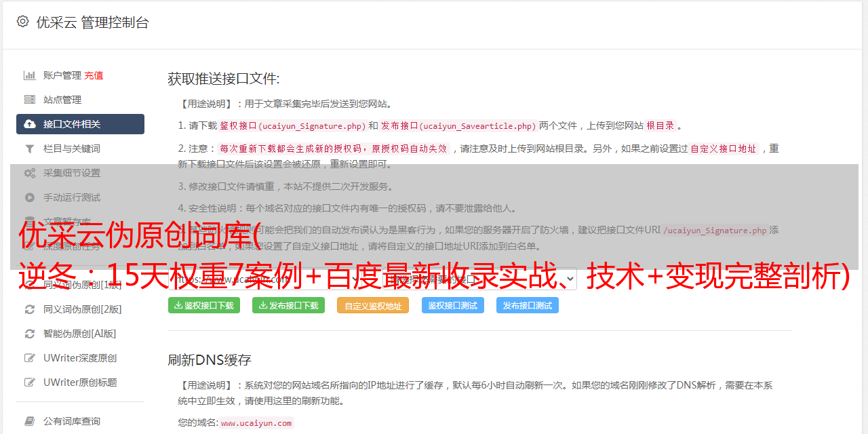
Task: Open 栏目与关键词 in the sidebar
Action: point(80,149)
